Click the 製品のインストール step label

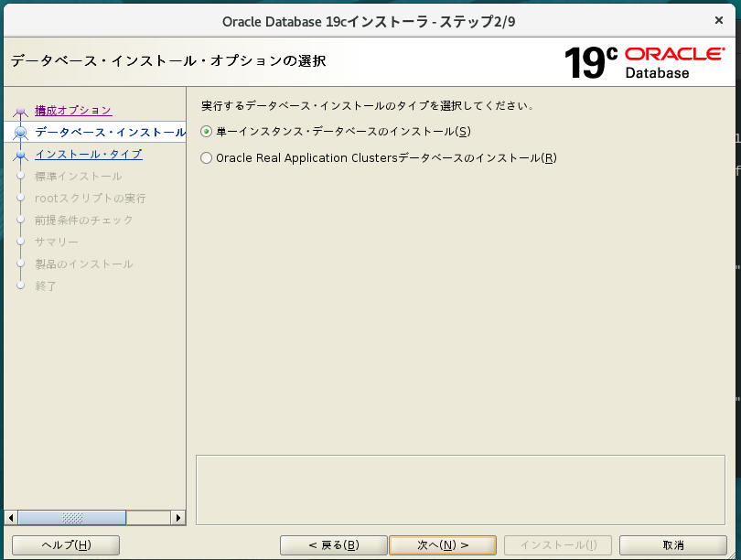coord(84,264)
